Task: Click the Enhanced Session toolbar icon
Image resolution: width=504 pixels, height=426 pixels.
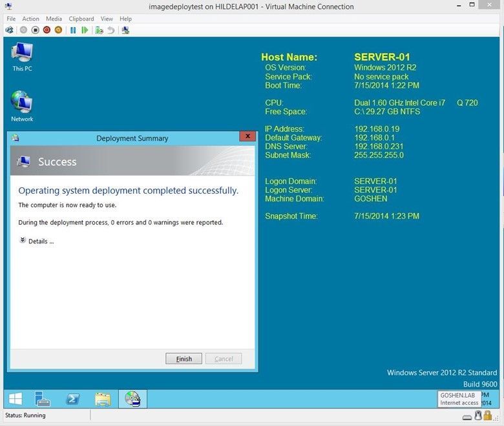Action: 126,30
